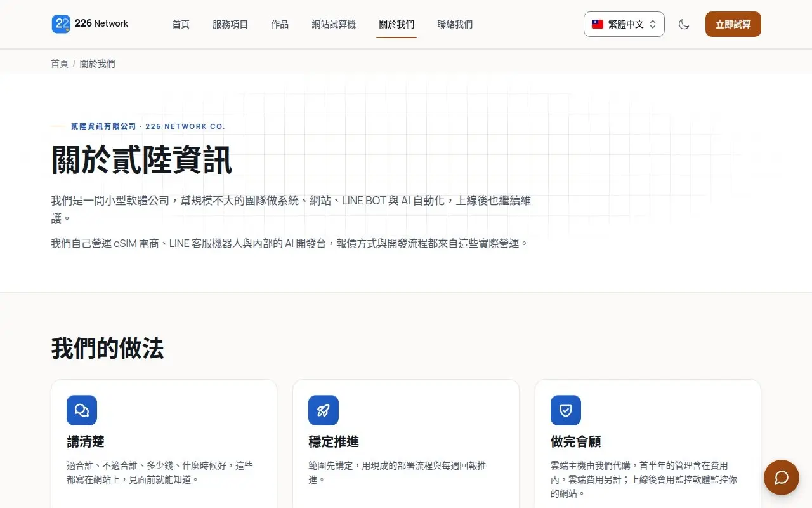Go to 首頁 in navigation bar
812x508 pixels.
[181, 24]
